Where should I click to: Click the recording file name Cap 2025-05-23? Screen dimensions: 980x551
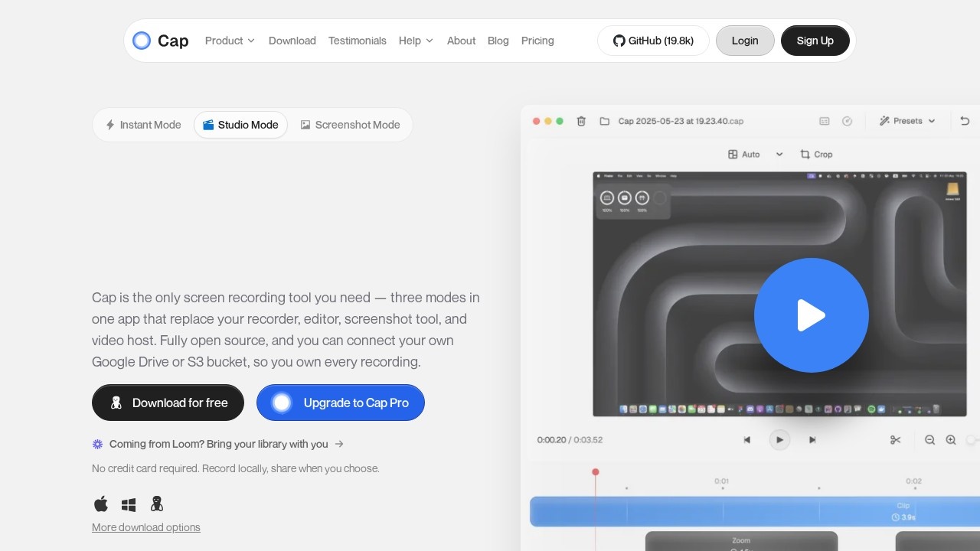681,121
